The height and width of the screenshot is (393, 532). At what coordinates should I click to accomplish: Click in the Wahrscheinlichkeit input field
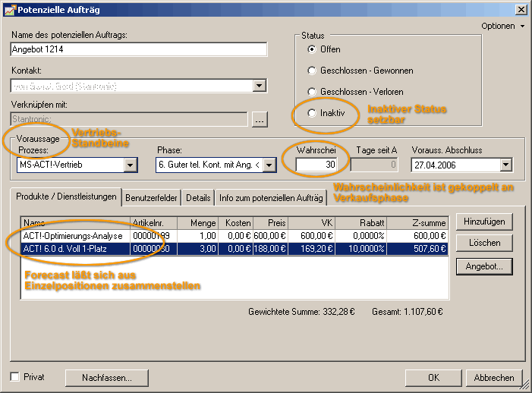(316, 165)
